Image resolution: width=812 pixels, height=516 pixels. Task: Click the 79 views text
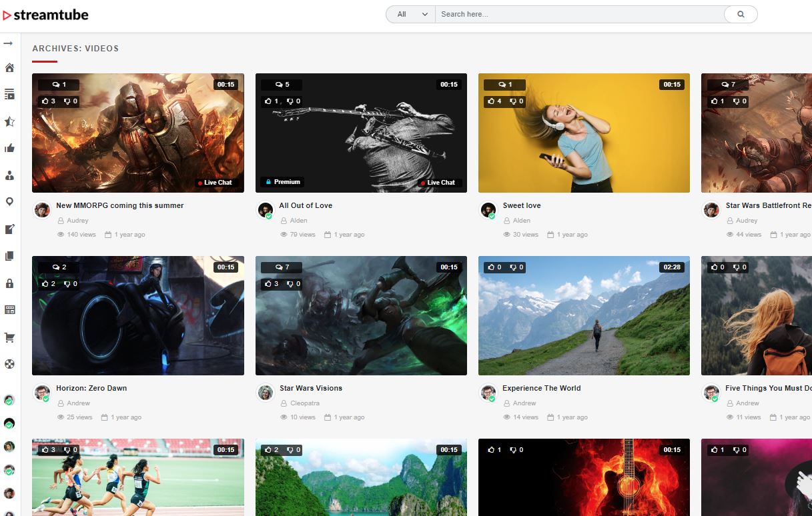click(303, 235)
